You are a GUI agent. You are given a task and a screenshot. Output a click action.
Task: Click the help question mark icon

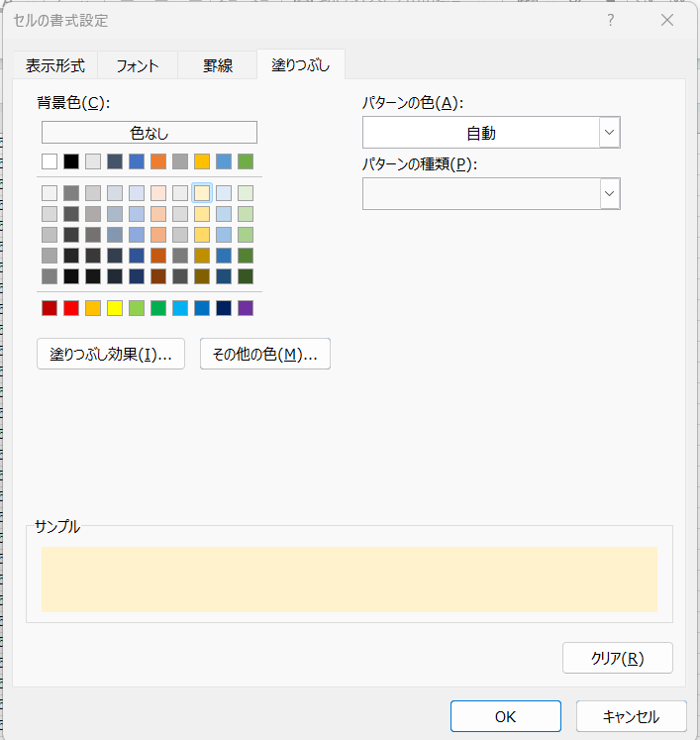[611, 20]
